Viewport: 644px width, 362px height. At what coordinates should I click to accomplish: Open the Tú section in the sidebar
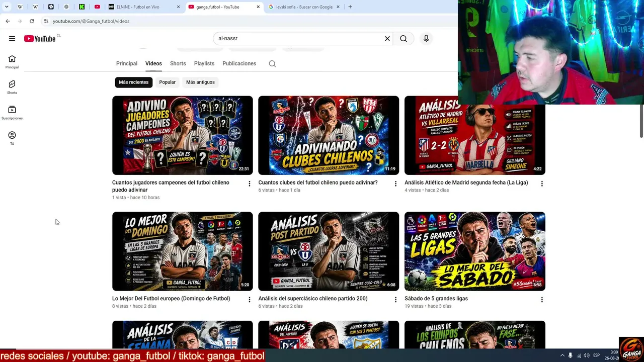pyautogui.click(x=12, y=138)
